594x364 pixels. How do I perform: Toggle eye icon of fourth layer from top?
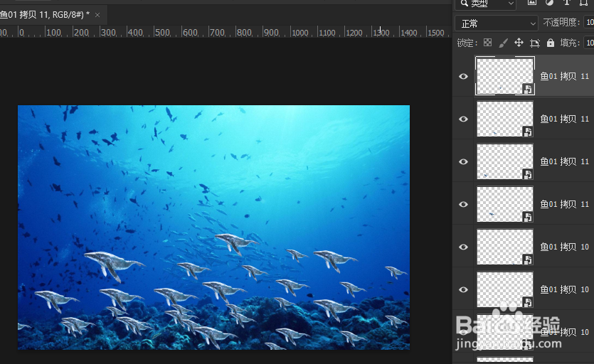pyautogui.click(x=463, y=205)
